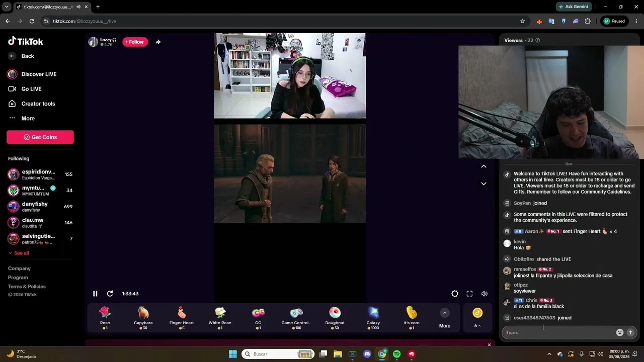Send a White Rose gift

click(x=220, y=318)
